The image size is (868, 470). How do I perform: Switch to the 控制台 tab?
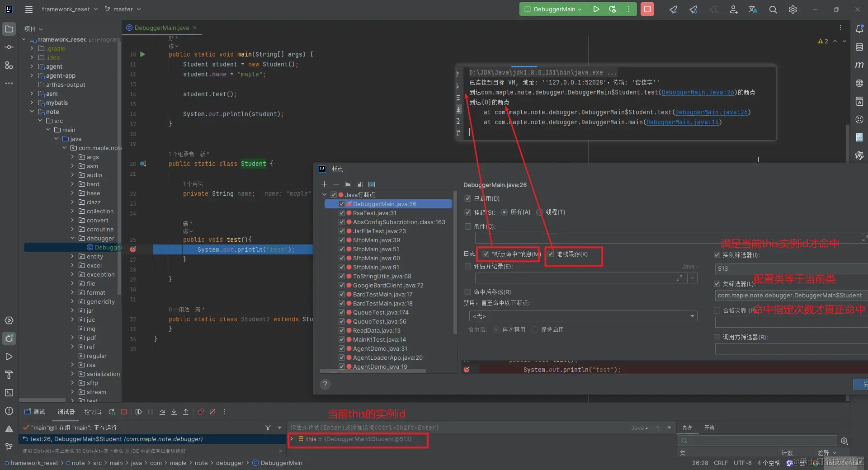(x=93, y=412)
